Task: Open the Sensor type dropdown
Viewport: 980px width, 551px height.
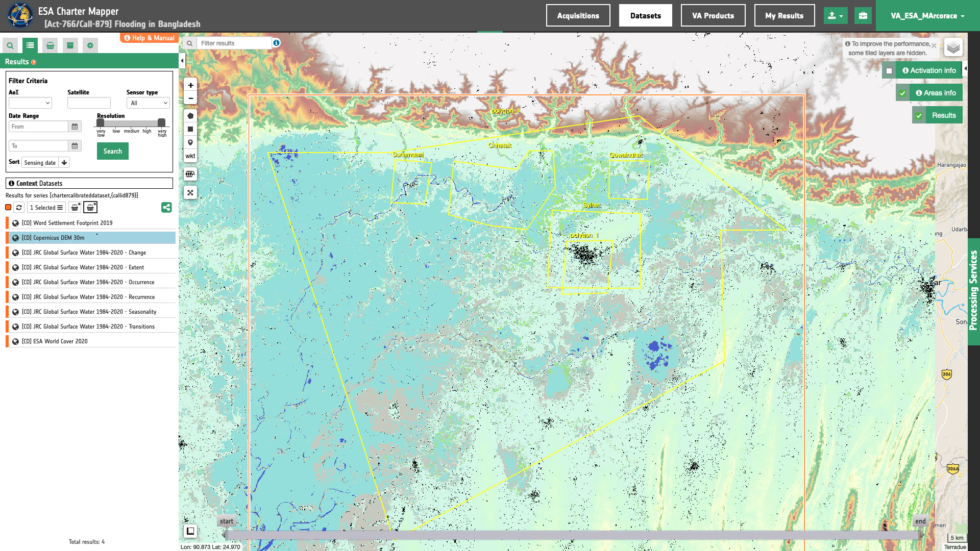Action: pos(148,103)
